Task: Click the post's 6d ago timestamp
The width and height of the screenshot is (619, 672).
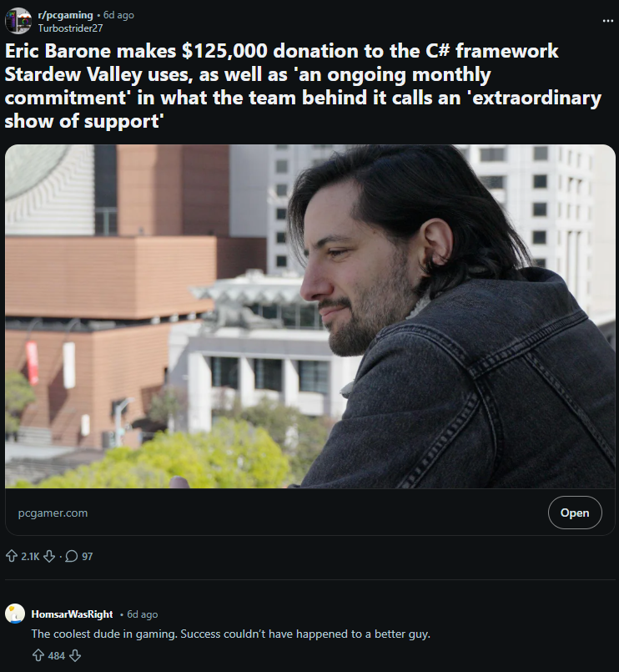Action: coord(118,15)
